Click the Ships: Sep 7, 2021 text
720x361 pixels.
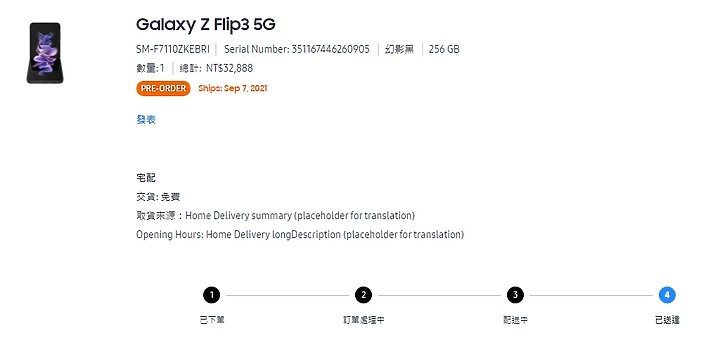click(233, 88)
